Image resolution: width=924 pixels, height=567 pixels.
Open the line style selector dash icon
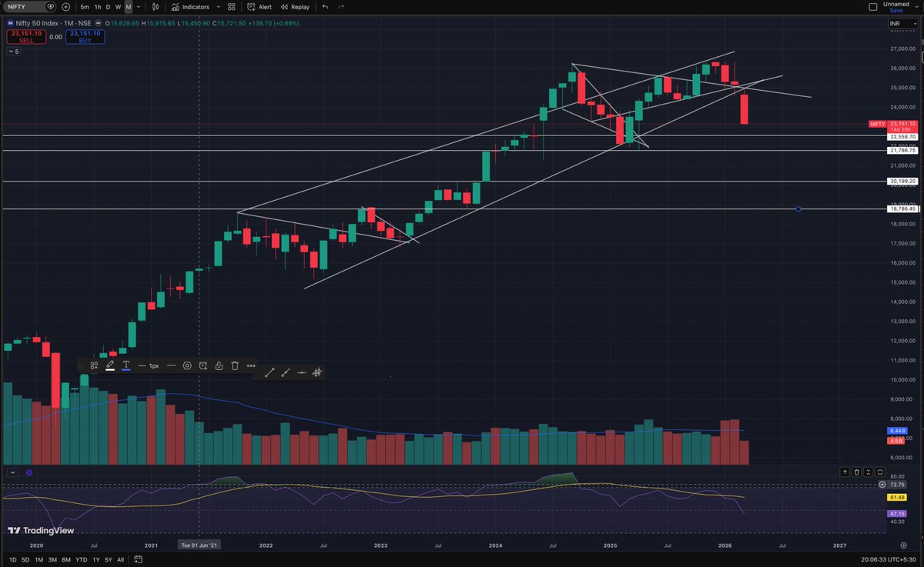(171, 366)
